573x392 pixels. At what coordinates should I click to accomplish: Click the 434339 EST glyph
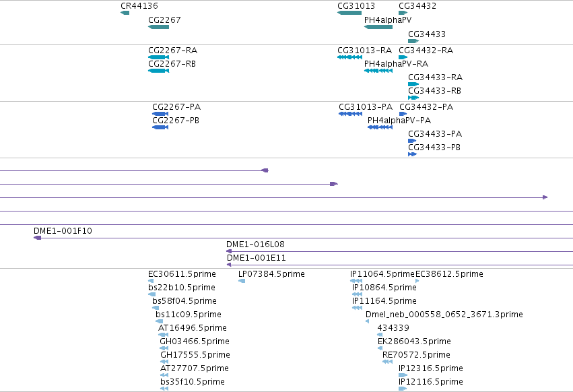(380, 335)
